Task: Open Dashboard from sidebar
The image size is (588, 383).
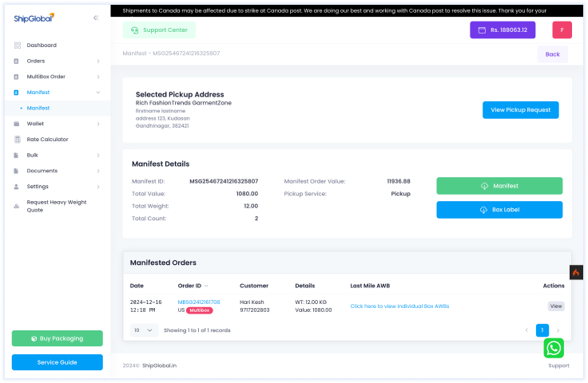Action: [x=42, y=45]
